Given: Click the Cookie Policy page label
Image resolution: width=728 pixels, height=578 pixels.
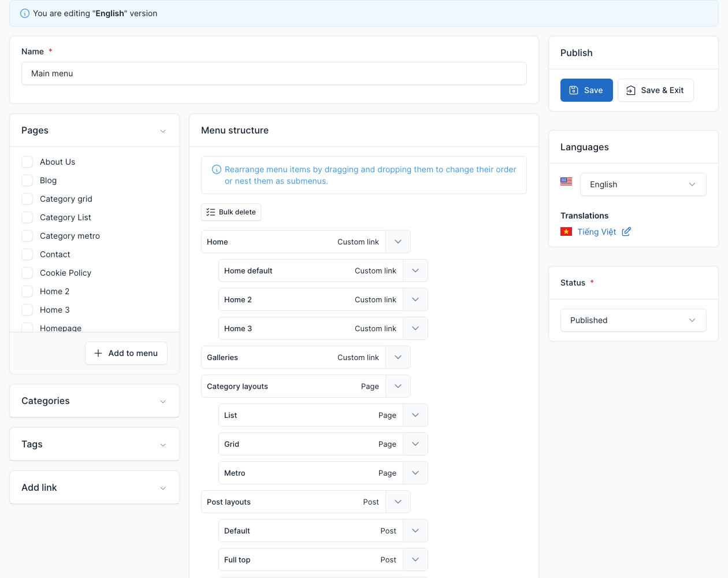Looking at the screenshot, I should coord(65,273).
